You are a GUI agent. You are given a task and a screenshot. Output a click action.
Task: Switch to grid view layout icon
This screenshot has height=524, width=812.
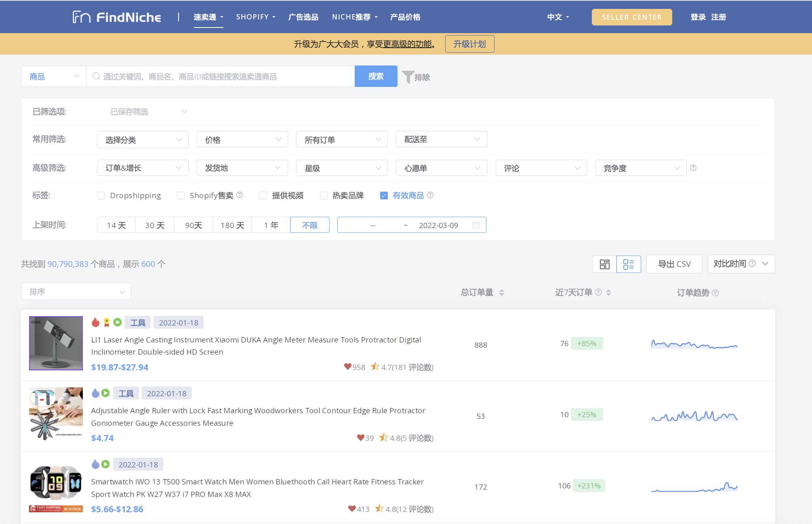click(604, 264)
